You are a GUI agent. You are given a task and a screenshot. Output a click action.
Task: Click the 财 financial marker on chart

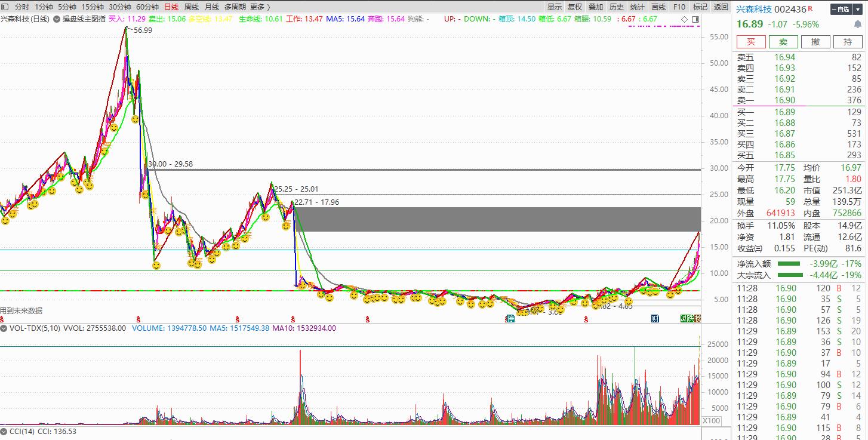pyautogui.click(x=655, y=318)
